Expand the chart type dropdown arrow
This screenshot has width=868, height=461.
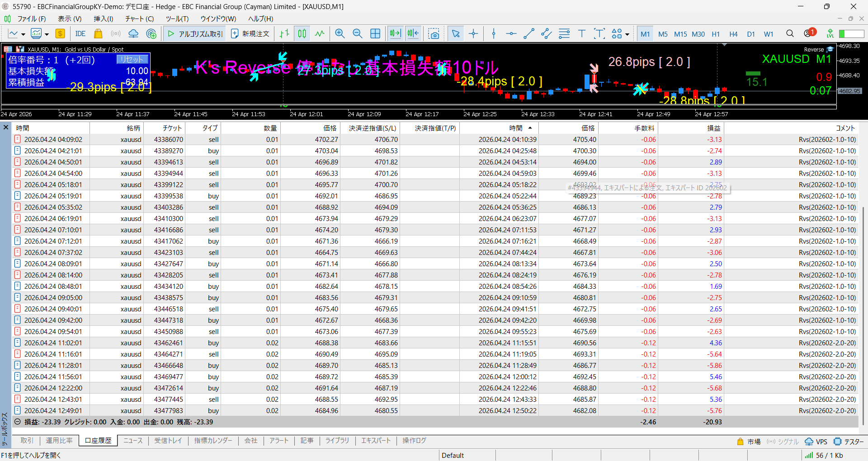click(x=23, y=34)
